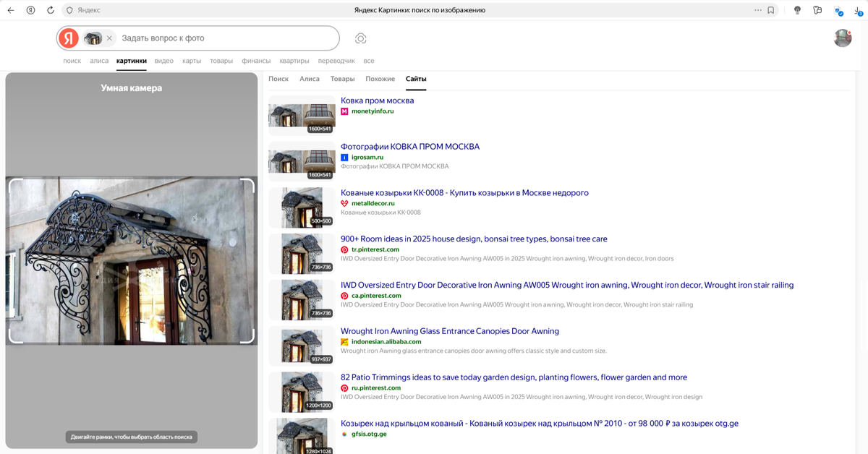Click the metalldecor.ru heart favicon
This screenshot has height=454, width=868.
tap(344, 203)
